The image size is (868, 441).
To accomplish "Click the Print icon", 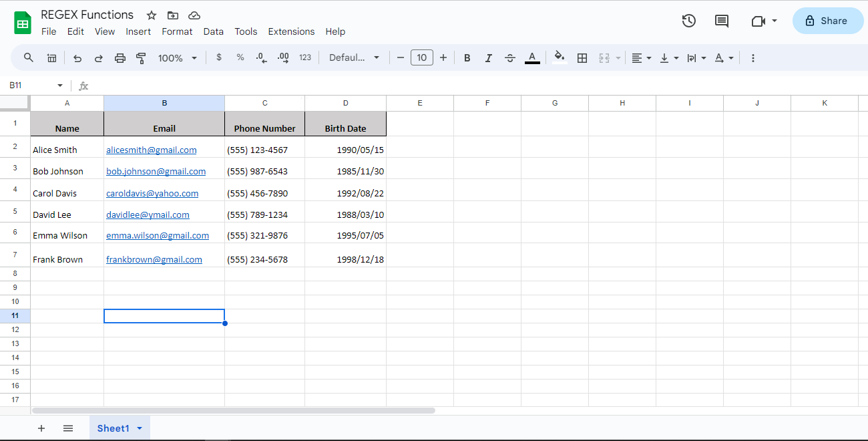I will (x=120, y=57).
